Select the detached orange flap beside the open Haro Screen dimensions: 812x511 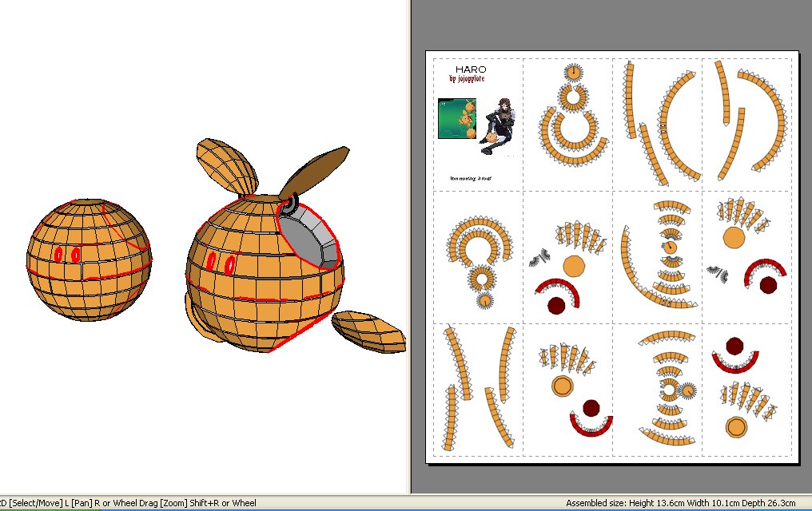(368, 331)
